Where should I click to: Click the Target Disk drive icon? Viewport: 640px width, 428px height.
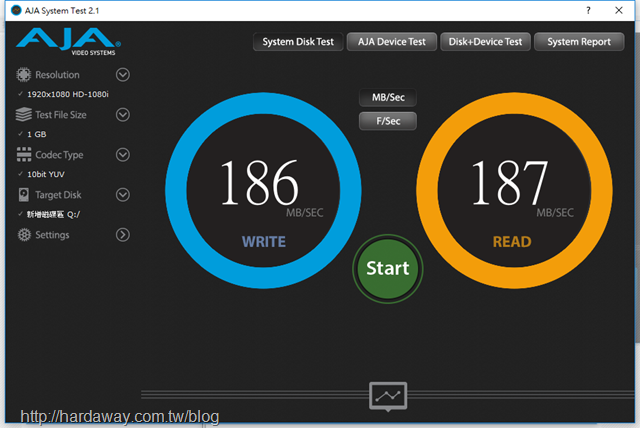pyautogui.click(x=24, y=195)
